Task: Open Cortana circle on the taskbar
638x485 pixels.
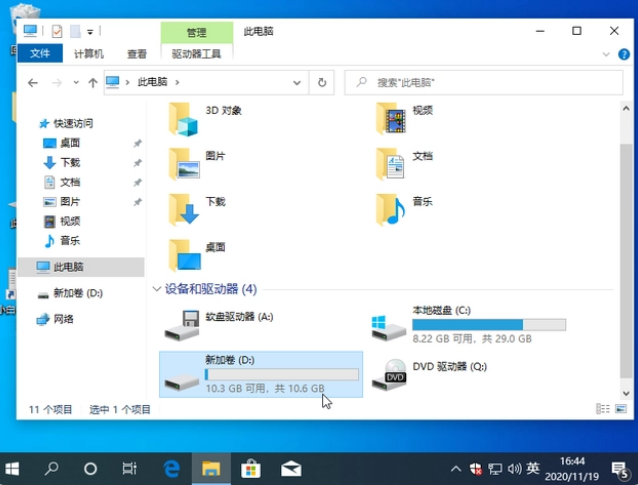Action: (x=90, y=469)
